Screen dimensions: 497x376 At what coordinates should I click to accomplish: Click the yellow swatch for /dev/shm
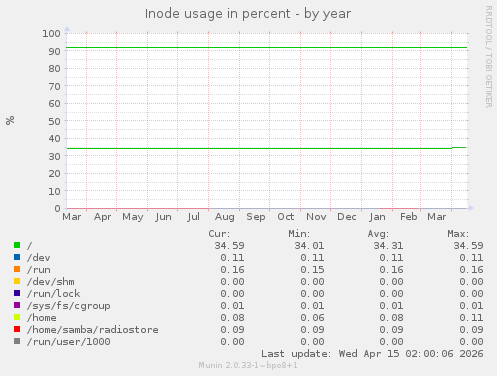(x=17, y=281)
